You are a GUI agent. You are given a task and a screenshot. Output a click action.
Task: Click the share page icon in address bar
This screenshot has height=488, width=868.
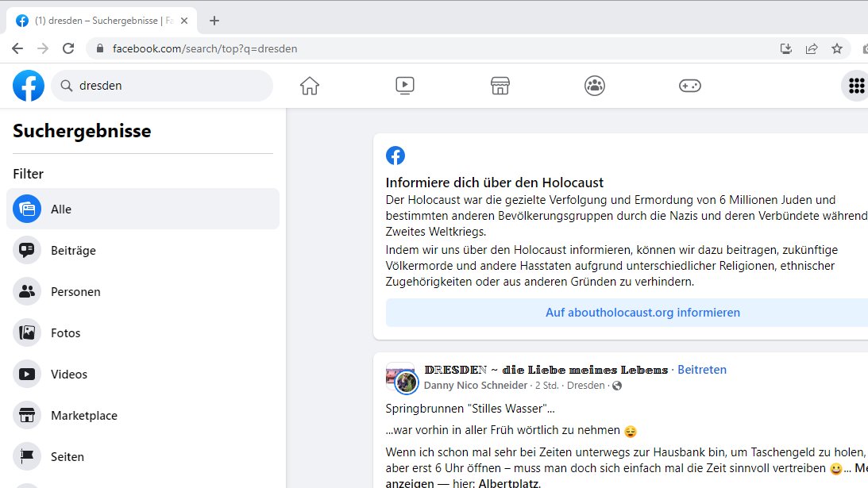812,48
